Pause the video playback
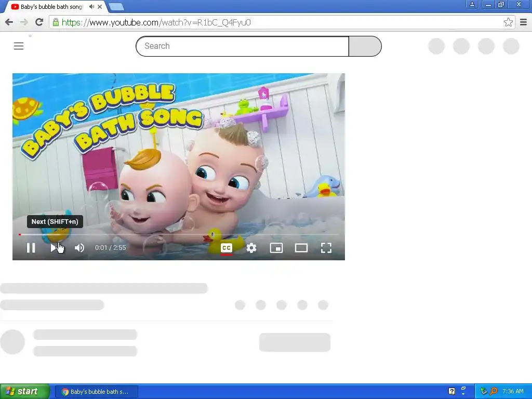Image resolution: width=532 pixels, height=399 pixels. (x=31, y=248)
